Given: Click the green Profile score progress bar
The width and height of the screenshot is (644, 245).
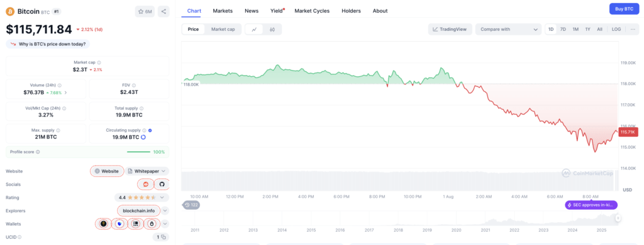Looking at the screenshot, I should pos(138,152).
